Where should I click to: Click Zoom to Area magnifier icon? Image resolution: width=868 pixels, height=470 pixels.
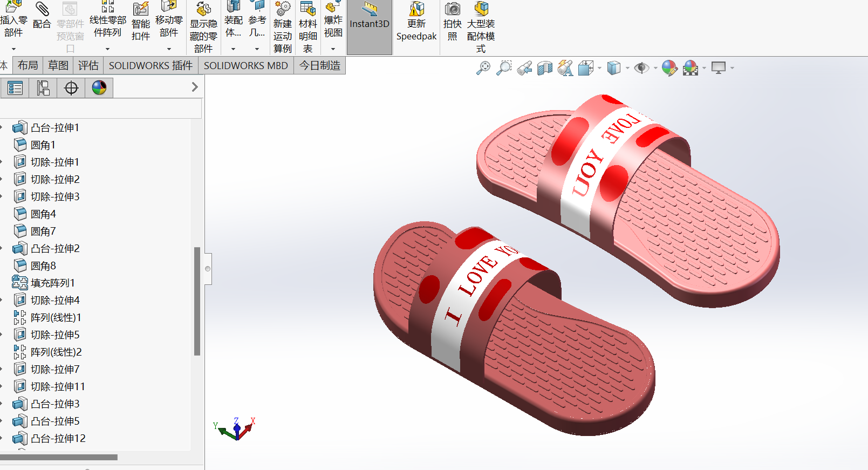[504, 68]
